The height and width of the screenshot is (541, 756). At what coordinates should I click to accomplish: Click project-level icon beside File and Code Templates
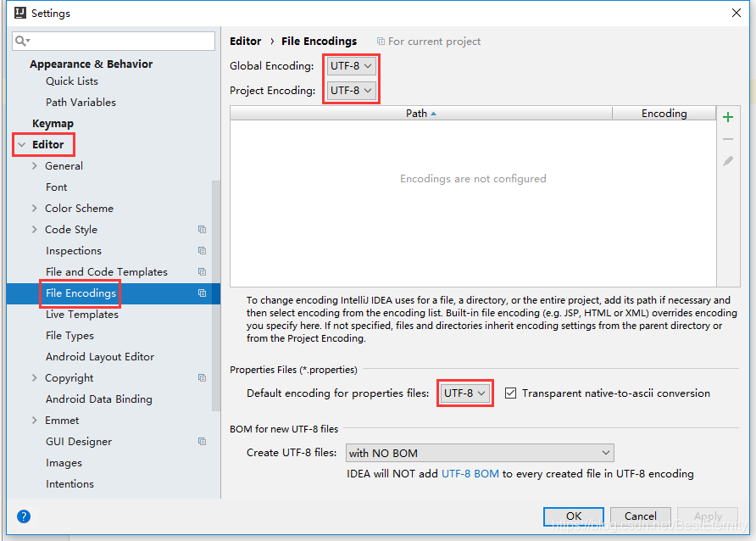click(x=202, y=272)
